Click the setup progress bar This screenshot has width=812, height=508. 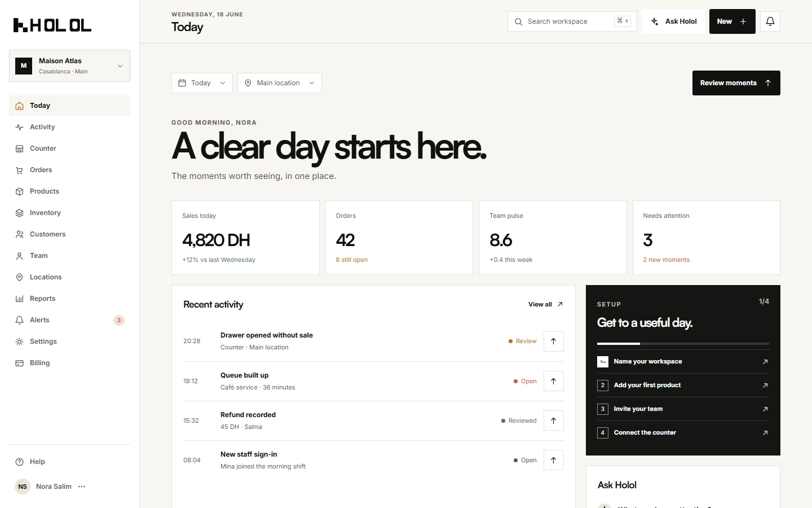[x=683, y=344]
